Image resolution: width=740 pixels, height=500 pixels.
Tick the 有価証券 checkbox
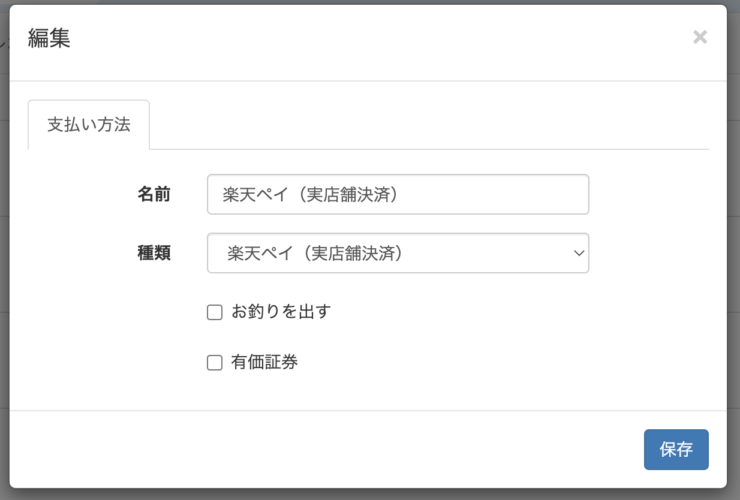point(215,363)
